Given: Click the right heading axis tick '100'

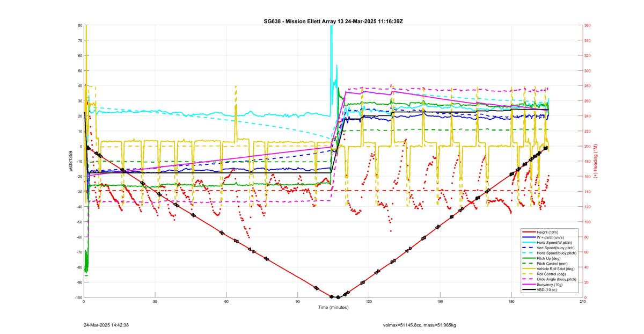Looking at the screenshot, I should click(x=588, y=222).
